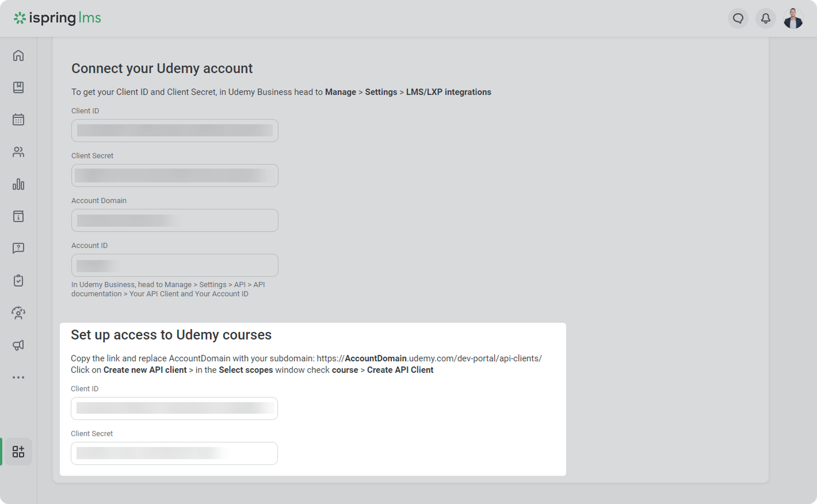Open the megaphone announcements icon
The width and height of the screenshot is (817, 504).
coord(18,345)
